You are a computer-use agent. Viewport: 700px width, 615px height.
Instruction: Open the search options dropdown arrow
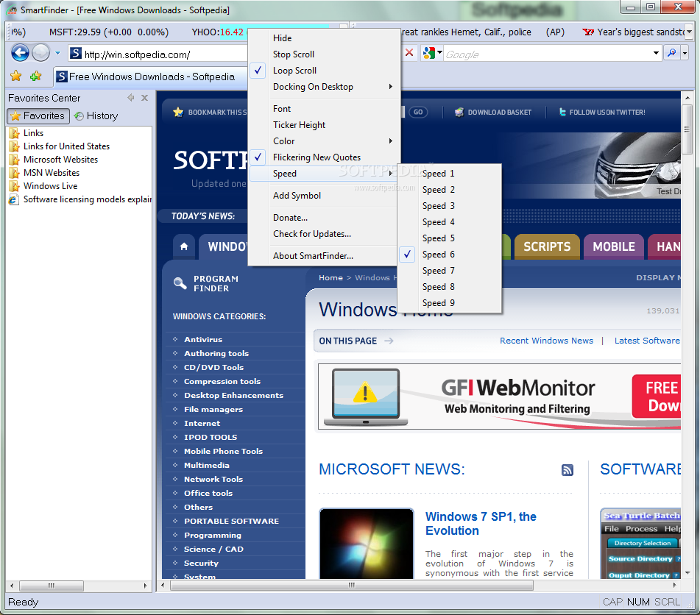click(685, 53)
